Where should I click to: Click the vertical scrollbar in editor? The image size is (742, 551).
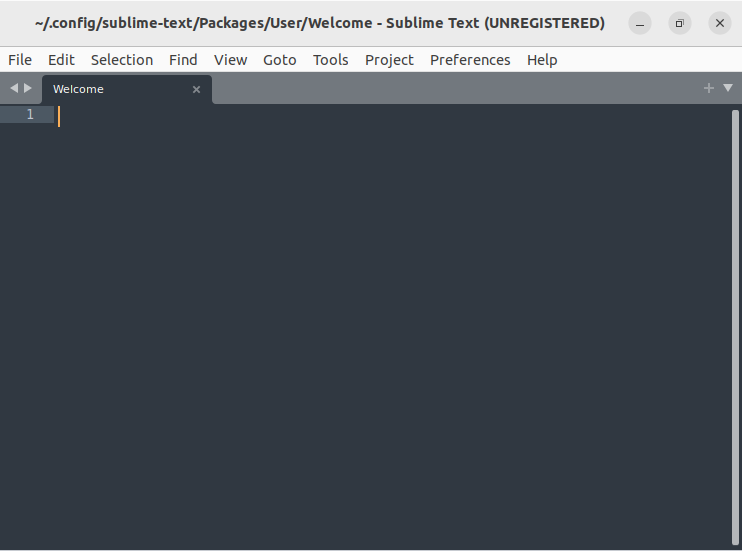[735, 327]
